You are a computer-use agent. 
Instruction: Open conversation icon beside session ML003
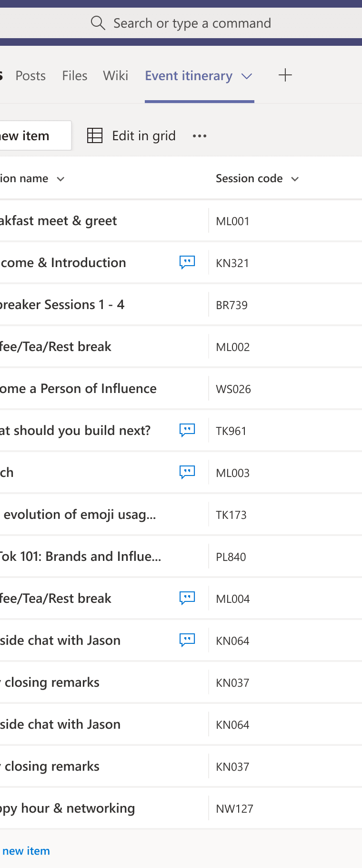pos(187,472)
